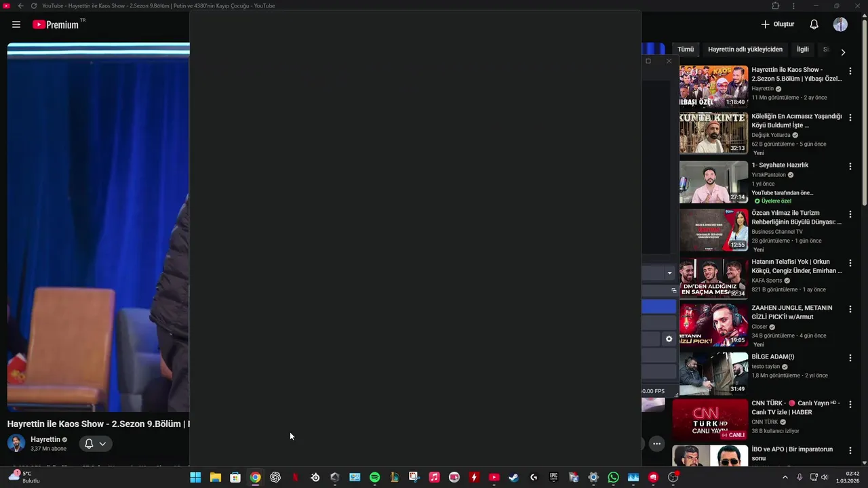
Task: Click gear settings icon in side panel
Action: [x=669, y=339]
